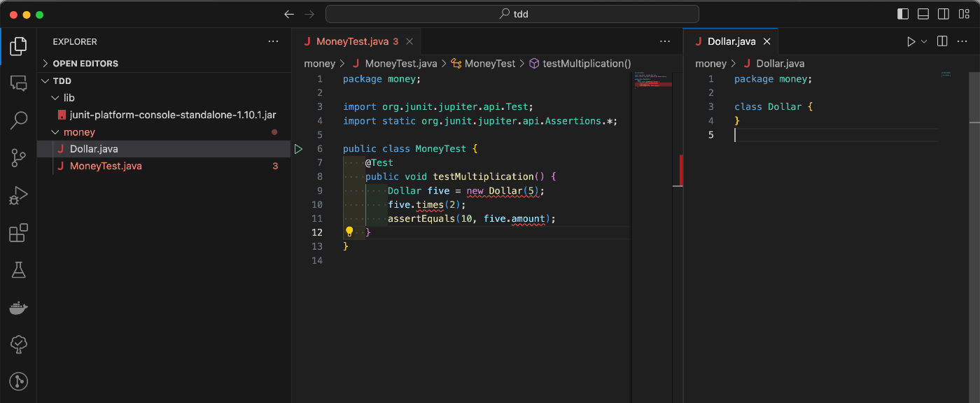
Task: Open the Git graph icon at bottom of activity bar
Action: click(x=19, y=381)
